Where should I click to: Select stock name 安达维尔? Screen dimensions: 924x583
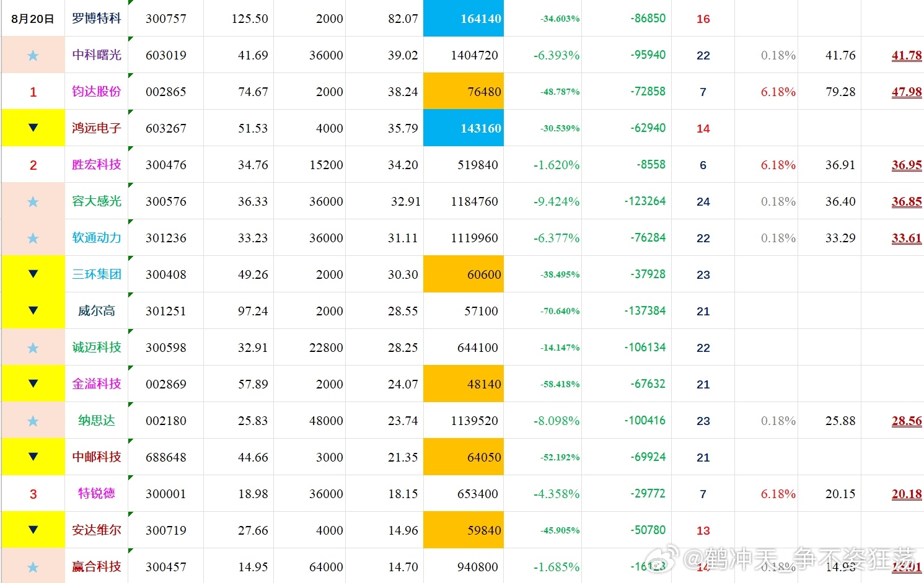(x=97, y=530)
